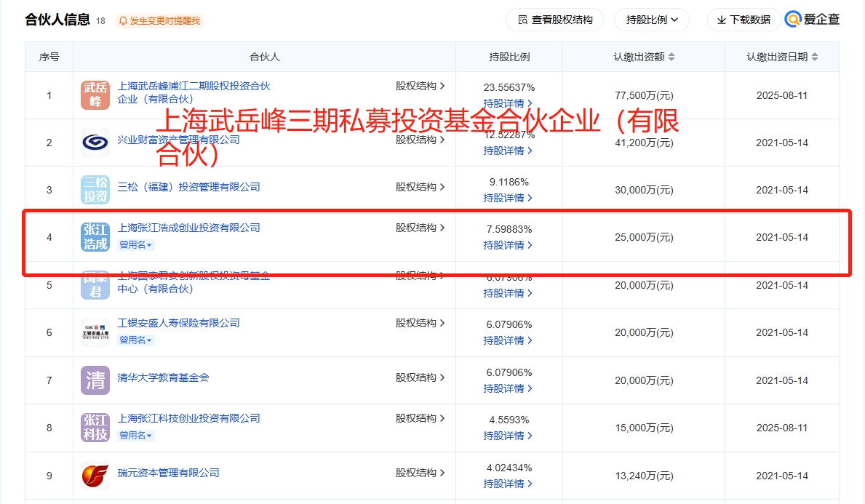
Task: Open 上海武岳峰浦江二期股权投资合伙企业 link
Action: pos(194,92)
